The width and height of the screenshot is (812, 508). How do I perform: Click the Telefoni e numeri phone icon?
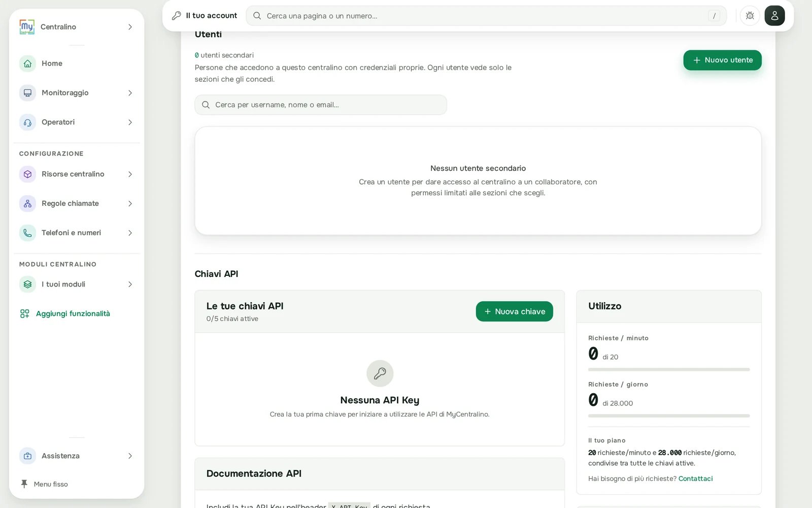[27, 233]
